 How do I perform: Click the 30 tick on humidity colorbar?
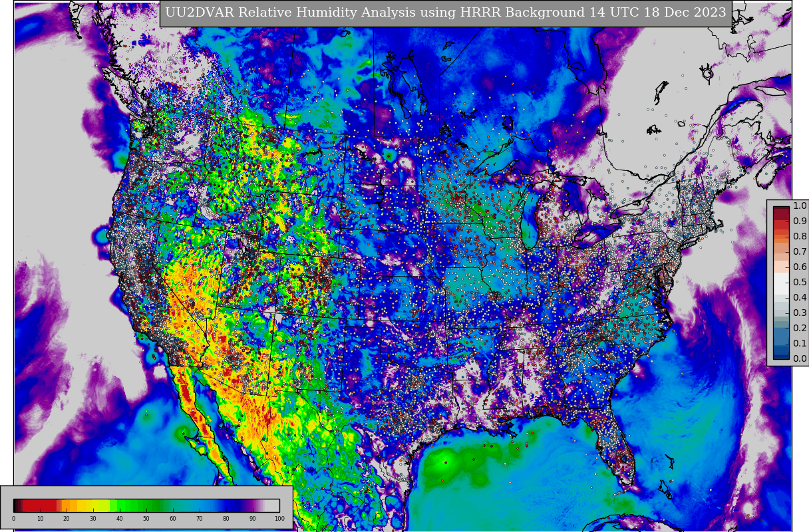[93, 519]
